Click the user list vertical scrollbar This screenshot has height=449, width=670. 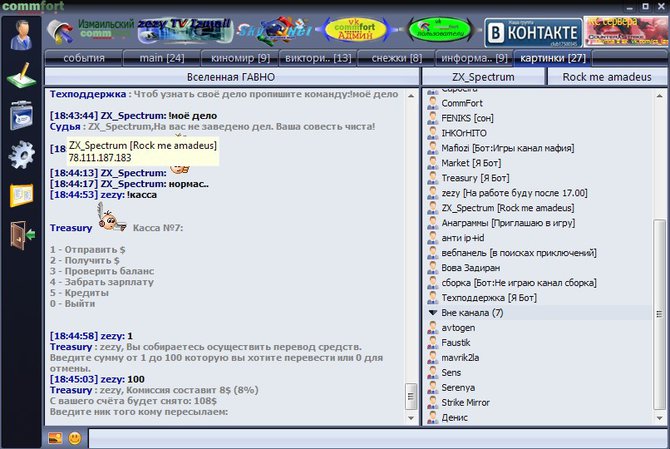click(658, 260)
